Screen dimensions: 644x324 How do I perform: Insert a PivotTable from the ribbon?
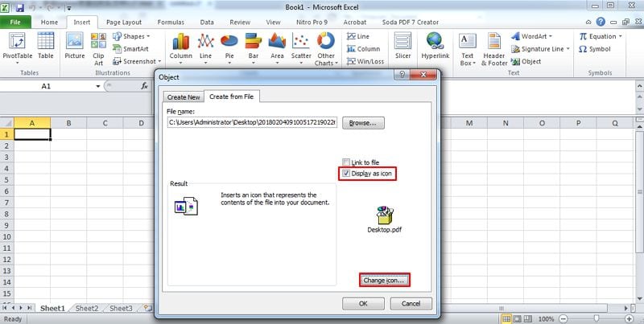coord(17,47)
